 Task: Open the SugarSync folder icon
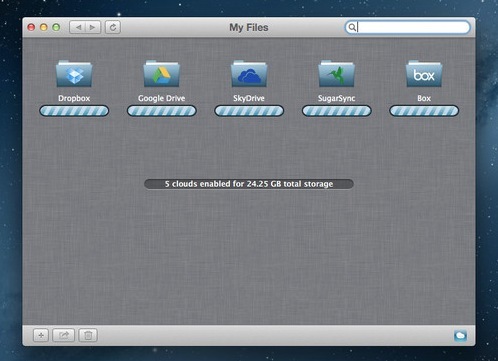337,74
